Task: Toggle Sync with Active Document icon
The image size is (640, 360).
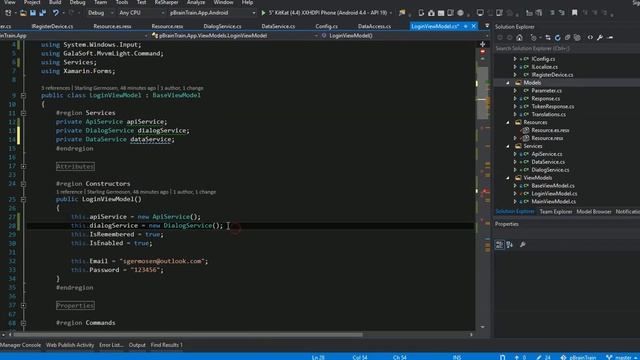Action: point(548,38)
